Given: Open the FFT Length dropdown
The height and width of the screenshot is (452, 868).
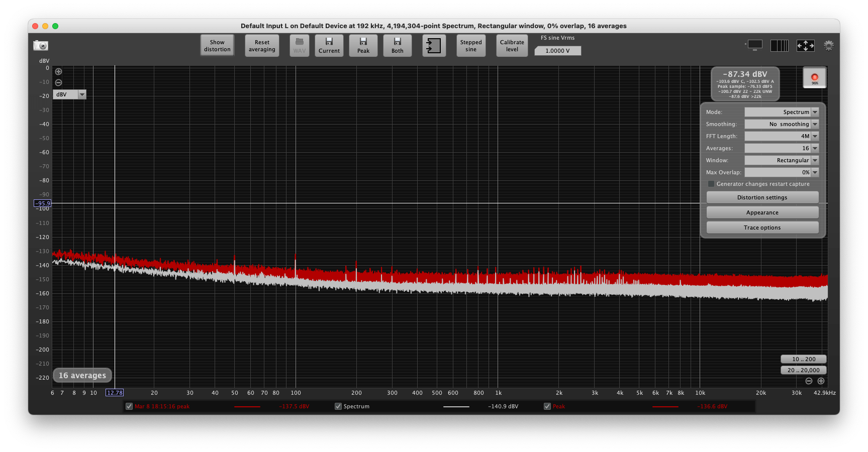Looking at the screenshot, I should (x=782, y=136).
